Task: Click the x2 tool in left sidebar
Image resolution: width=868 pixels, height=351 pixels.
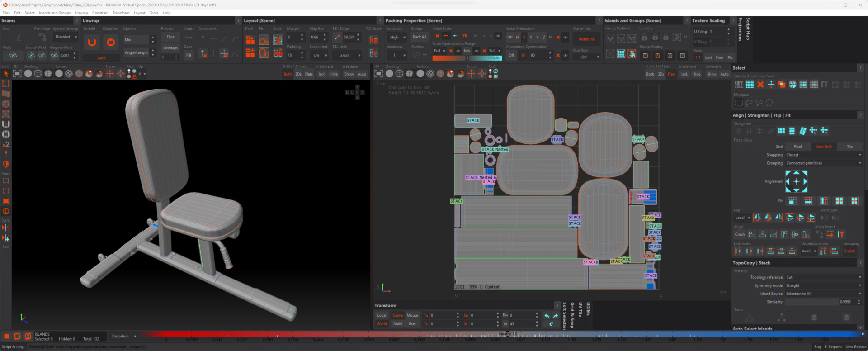Action: pyautogui.click(x=6, y=145)
